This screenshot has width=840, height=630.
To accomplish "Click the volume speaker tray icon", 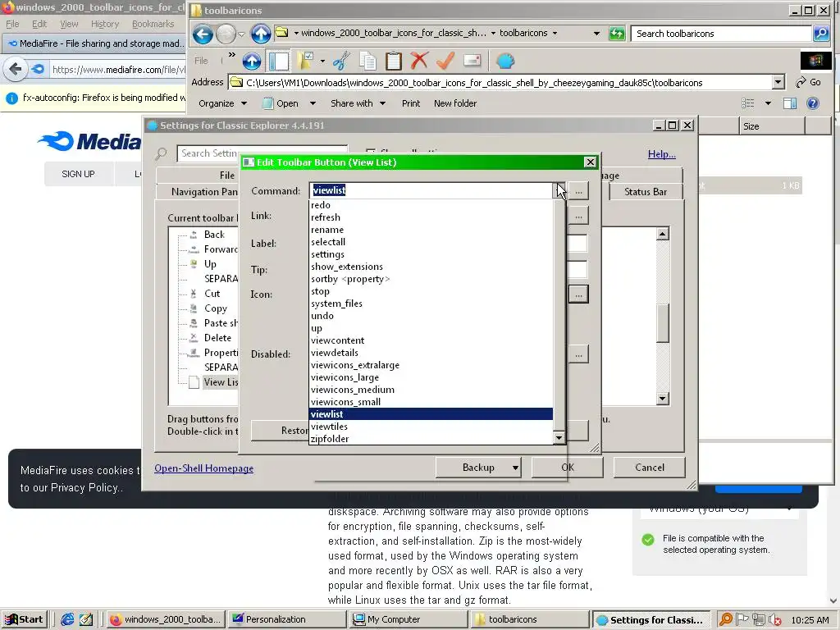I will click(774, 620).
